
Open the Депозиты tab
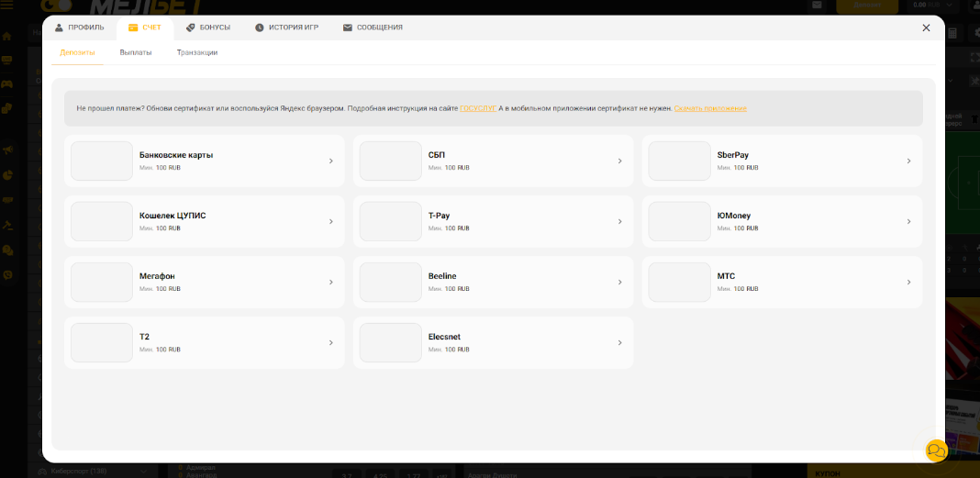pyautogui.click(x=77, y=52)
